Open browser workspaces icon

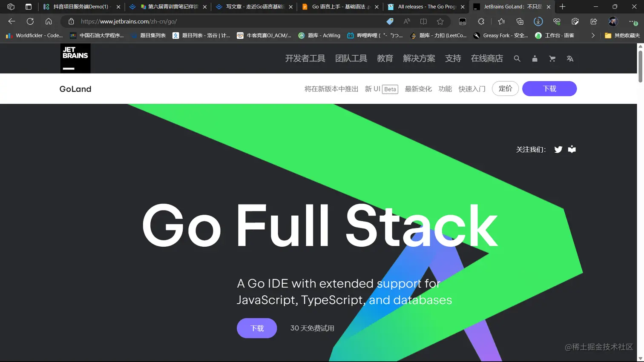(11, 7)
